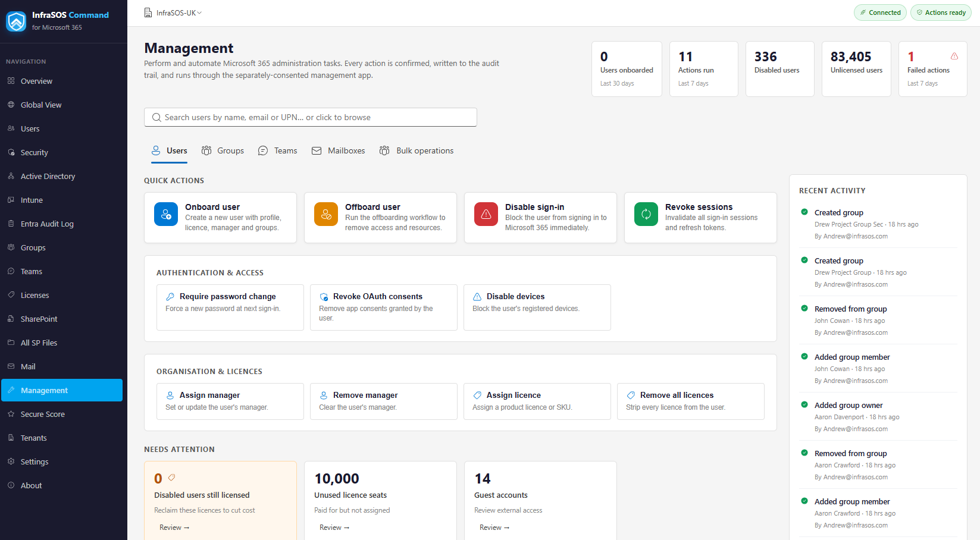Click the key icon beside Require password change
980x540 pixels.
[170, 296]
